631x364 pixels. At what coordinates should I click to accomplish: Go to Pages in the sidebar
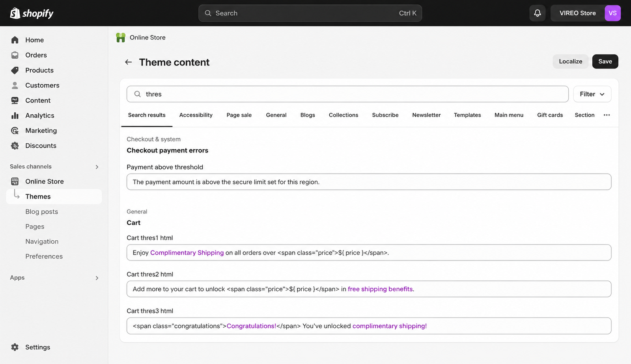coord(35,227)
